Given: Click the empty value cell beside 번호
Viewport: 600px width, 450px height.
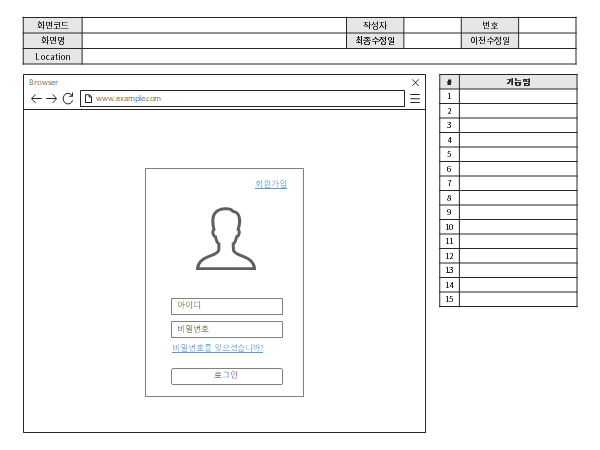Looking at the screenshot, I should [548, 25].
